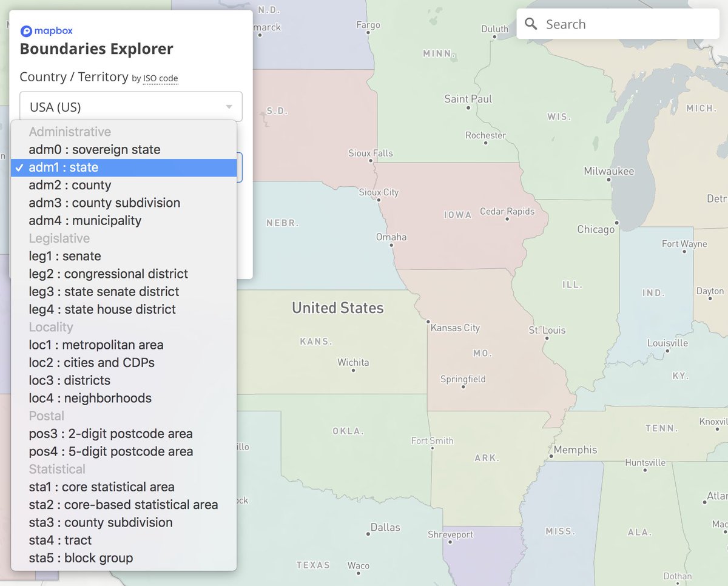Click the Dallas map label
The image size is (728, 586).
pyautogui.click(x=385, y=527)
